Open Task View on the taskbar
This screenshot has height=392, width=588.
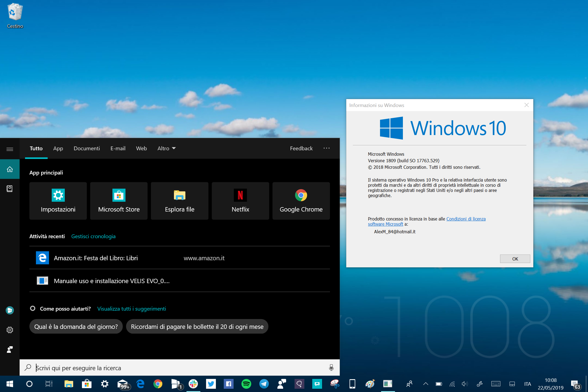49,384
